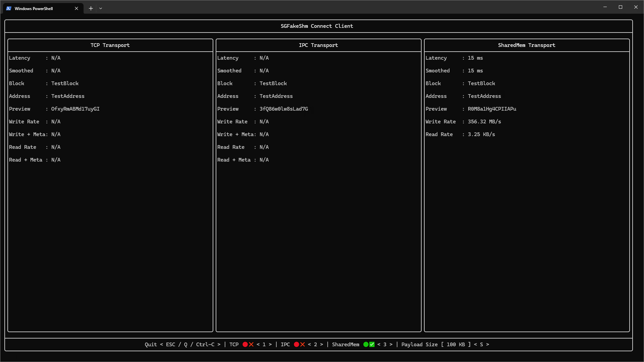Expand the new tab profile dropdown

click(x=101, y=8)
